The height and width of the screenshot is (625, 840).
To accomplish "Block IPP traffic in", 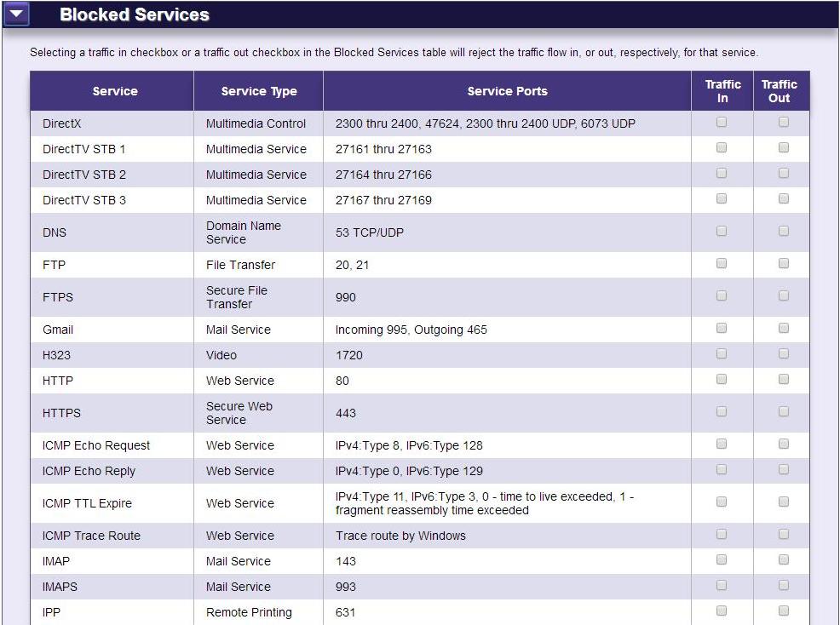I will 722,611.
